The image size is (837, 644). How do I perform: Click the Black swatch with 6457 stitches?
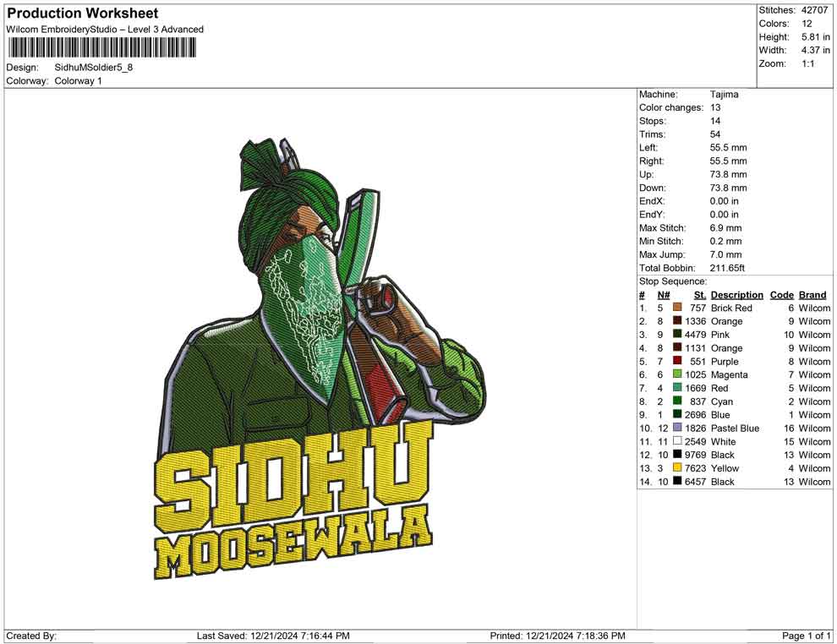click(x=677, y=481)
